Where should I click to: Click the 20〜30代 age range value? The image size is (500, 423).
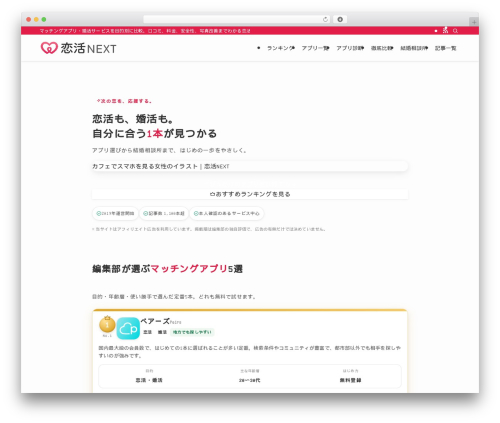250,380
